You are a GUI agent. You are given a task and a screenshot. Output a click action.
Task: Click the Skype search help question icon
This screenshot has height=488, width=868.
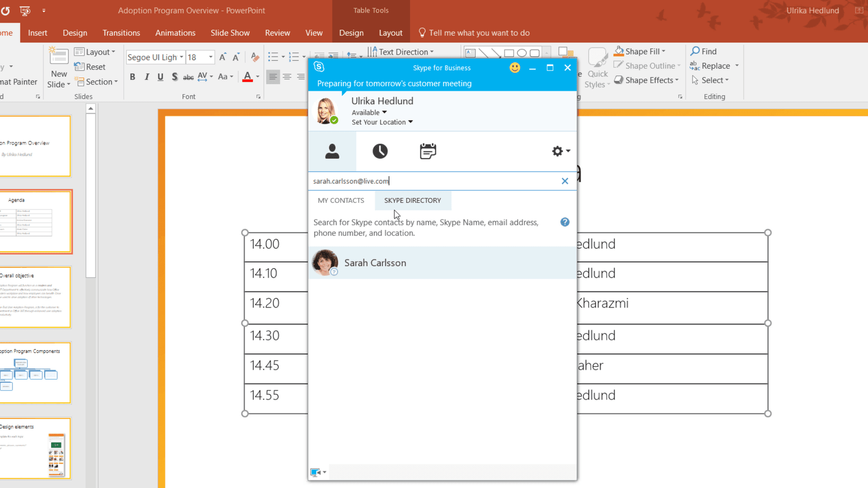click(565, 222)
